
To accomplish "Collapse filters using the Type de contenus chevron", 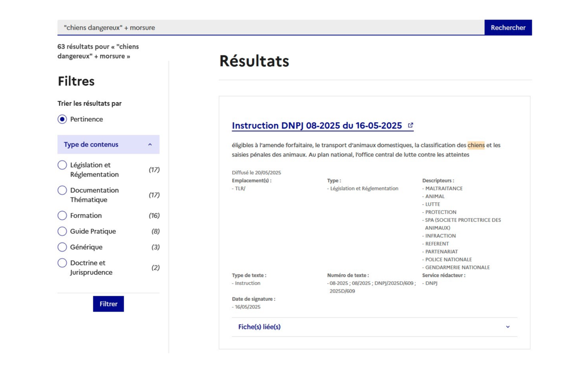I will click(150, 145).
